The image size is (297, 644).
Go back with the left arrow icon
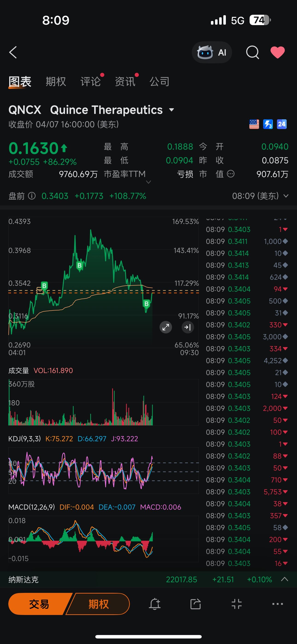pyautogui.click(x=13, y=52)
